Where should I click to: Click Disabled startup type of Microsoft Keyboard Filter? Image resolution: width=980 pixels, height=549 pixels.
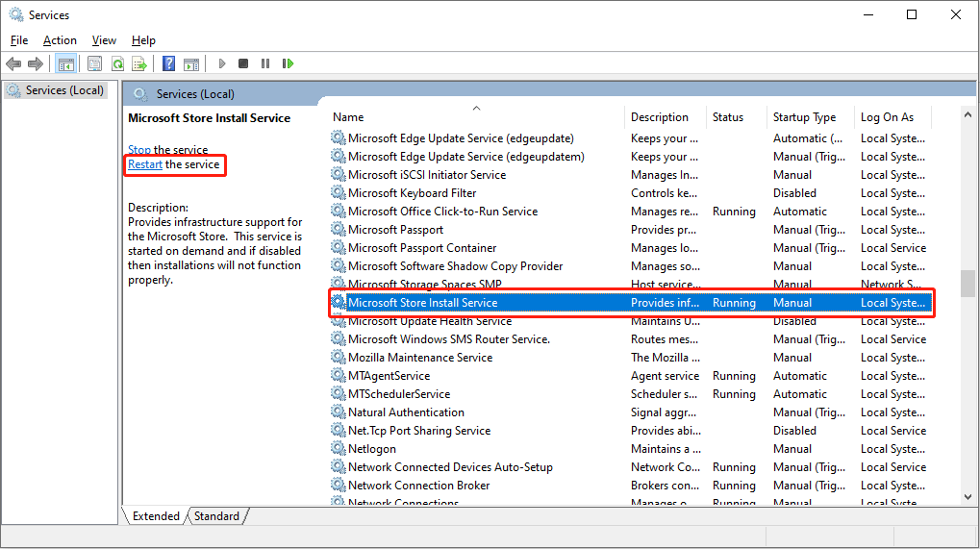tap(794, 193)
